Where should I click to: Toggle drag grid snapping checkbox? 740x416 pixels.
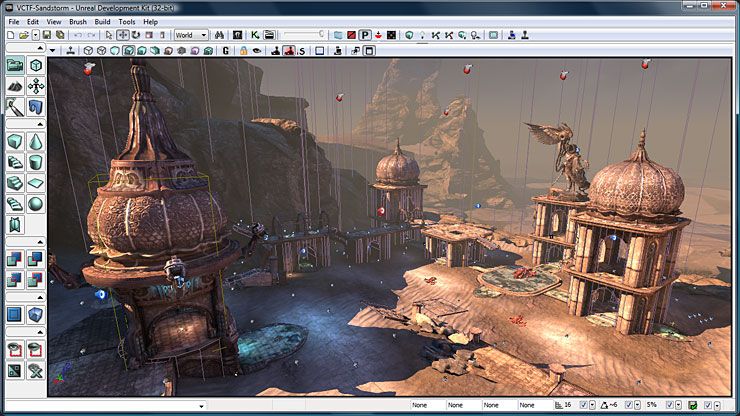click(x=583, y=406)
